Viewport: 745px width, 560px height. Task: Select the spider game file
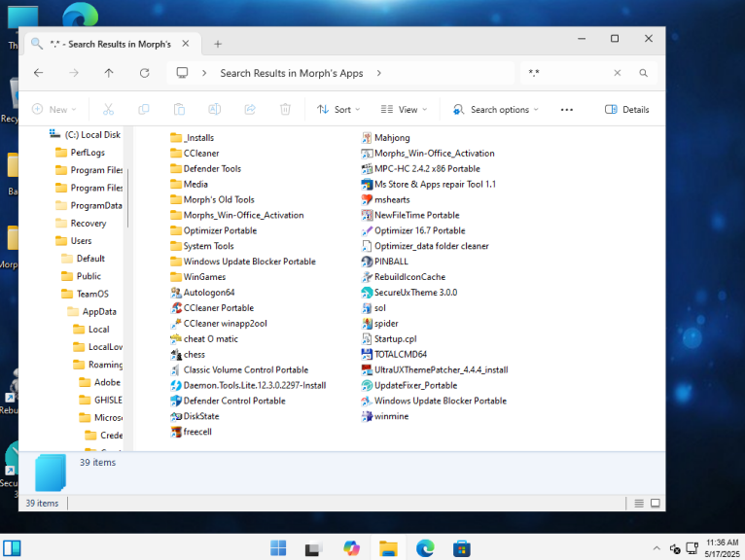coord(379,324)
